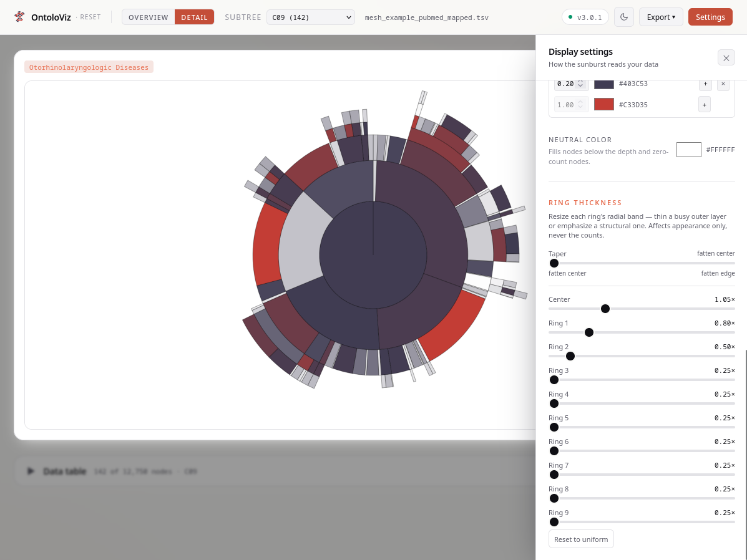Click the Ring 4 slider handle

click(x=554, y=404)
